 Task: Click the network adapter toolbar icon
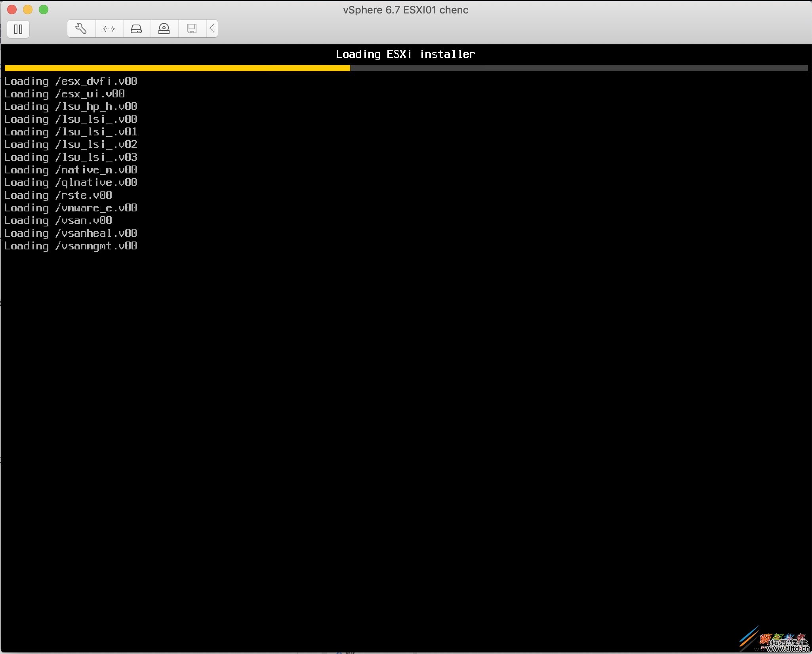[x=109, y=28]
